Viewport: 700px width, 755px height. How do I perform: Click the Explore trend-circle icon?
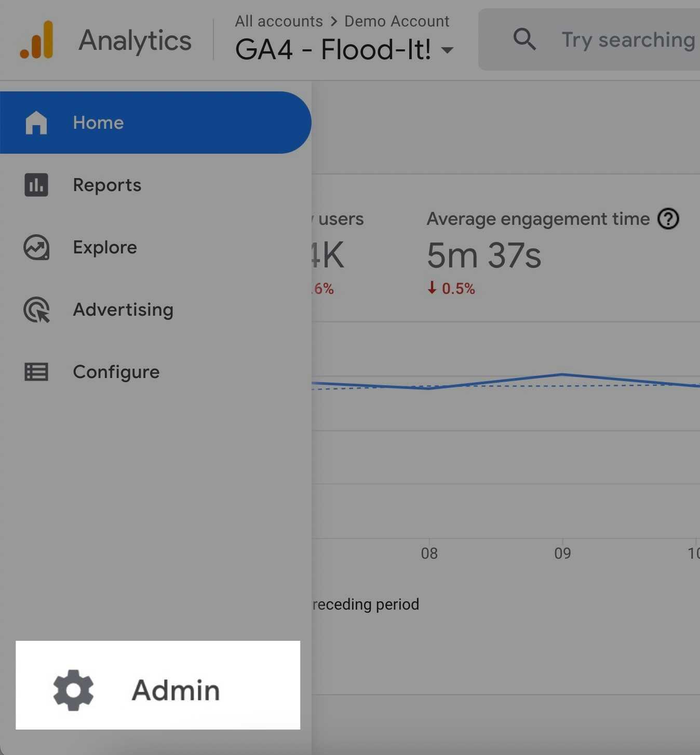[x=36, y=247]
